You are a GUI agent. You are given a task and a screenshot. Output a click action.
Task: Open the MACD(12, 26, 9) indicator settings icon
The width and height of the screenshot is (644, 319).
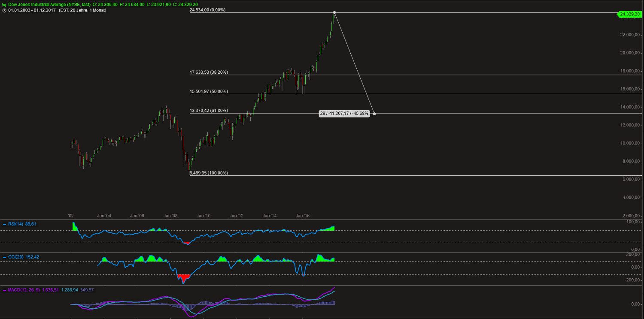[x=24, y=290]
